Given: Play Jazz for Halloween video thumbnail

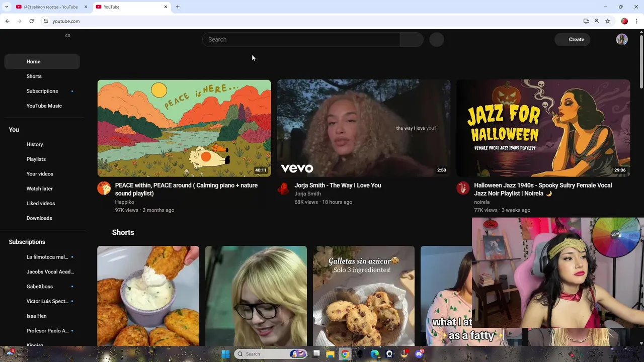Looking at the screenshot, I should pos(543,128).
